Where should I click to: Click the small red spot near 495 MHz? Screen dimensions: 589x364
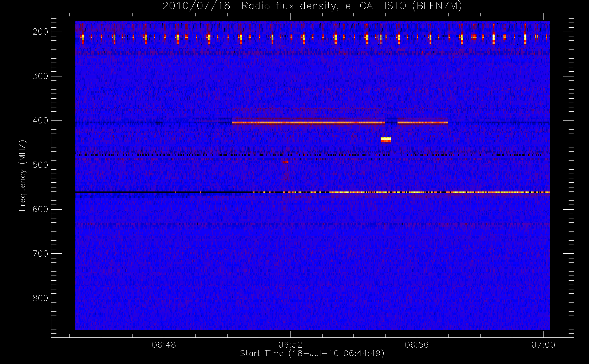[x=286, y=162]
